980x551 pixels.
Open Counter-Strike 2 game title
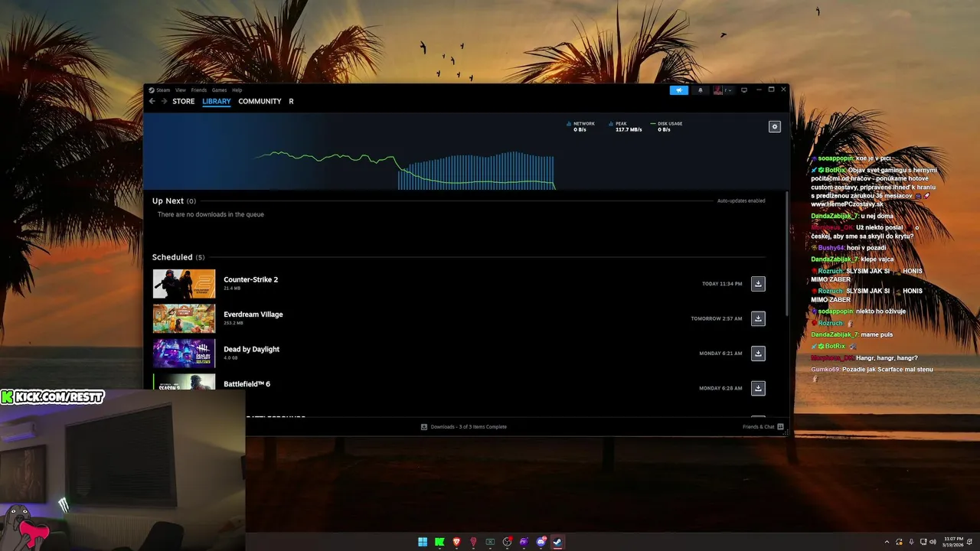point(251,279)
